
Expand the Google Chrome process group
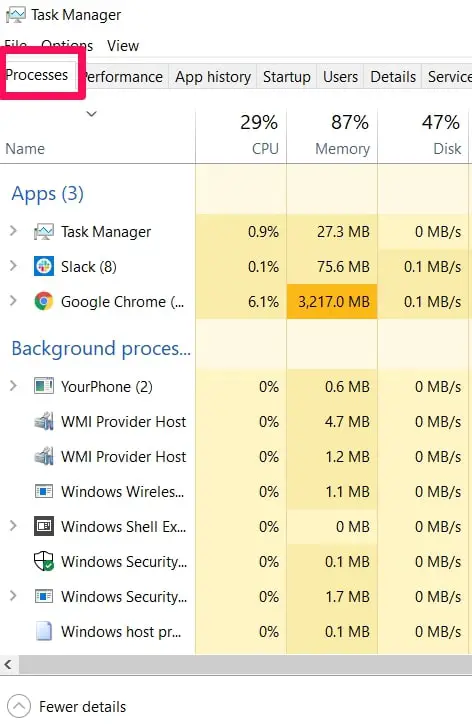pos(13,301)
